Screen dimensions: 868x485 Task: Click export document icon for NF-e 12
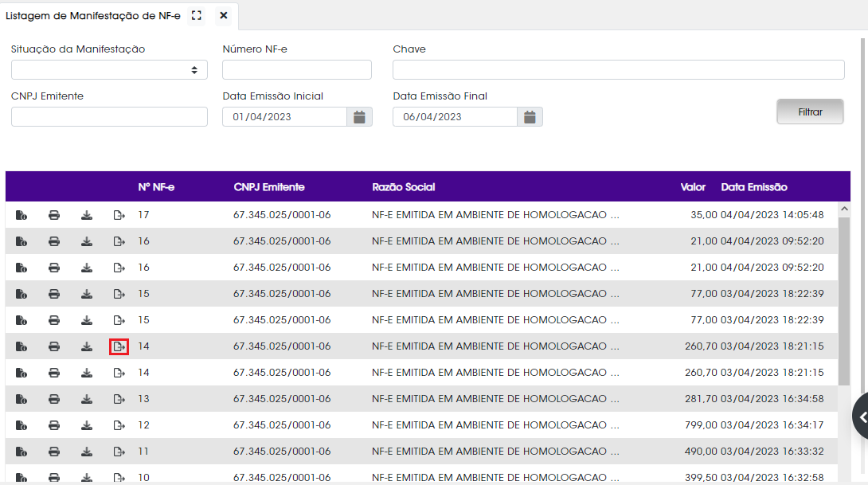119,425
